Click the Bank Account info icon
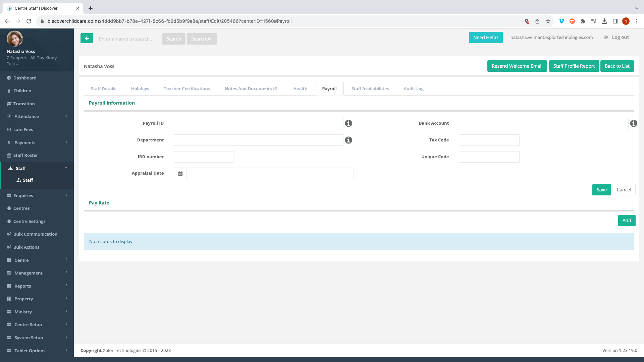Screen dimensions: 644x362 point(633,123)
